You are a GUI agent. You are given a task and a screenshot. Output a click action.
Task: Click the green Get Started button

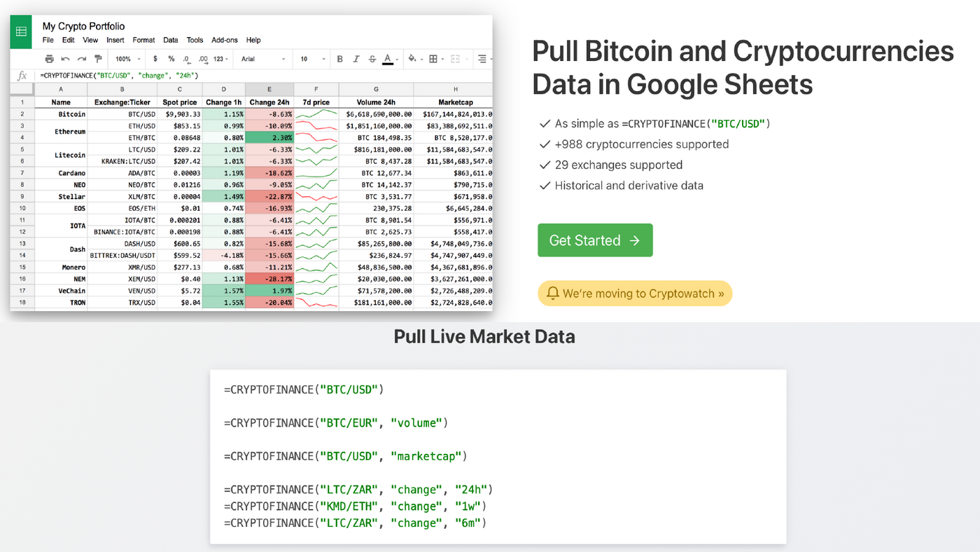595,240
